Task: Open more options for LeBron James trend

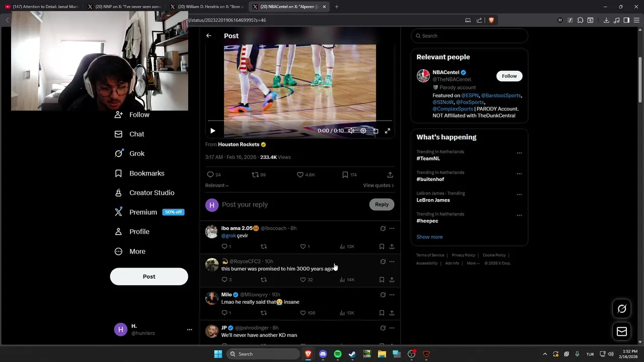Action: [x=519, y=194]
